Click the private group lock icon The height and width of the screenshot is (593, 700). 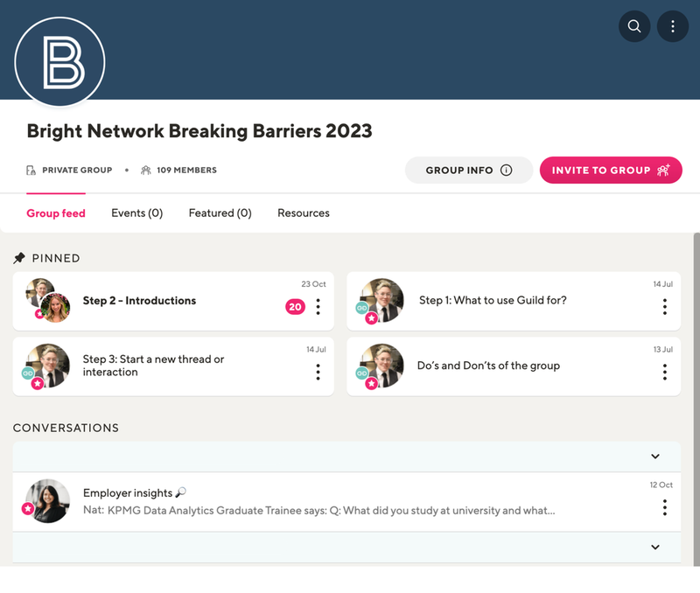pos(30,170)
